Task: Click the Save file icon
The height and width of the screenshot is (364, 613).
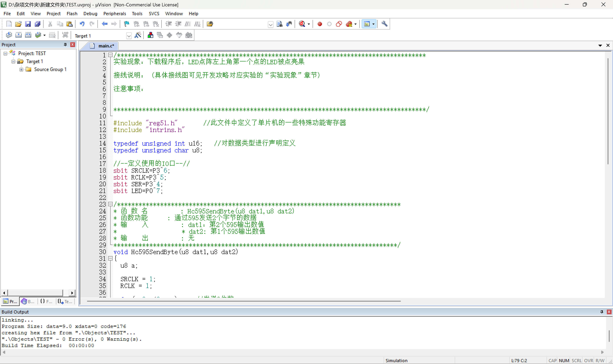Action: point(28,24)
